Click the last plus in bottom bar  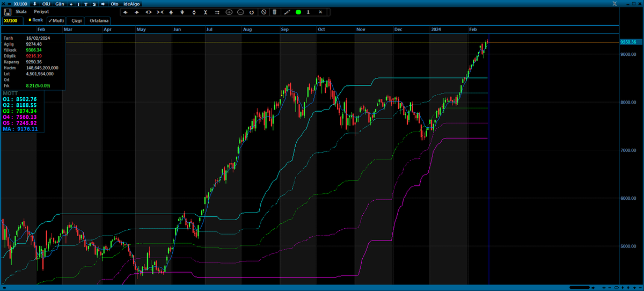pos(634,288)
